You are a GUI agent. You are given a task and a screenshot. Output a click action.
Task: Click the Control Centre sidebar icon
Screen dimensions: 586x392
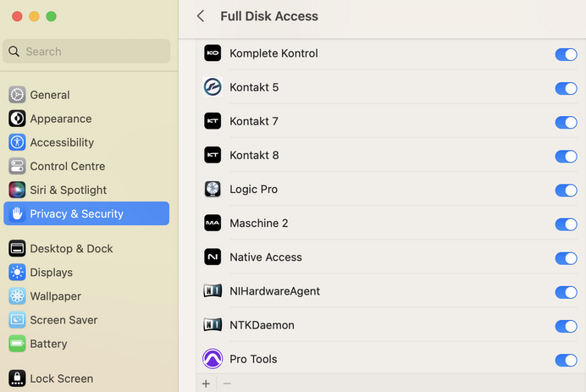point(17,166)
